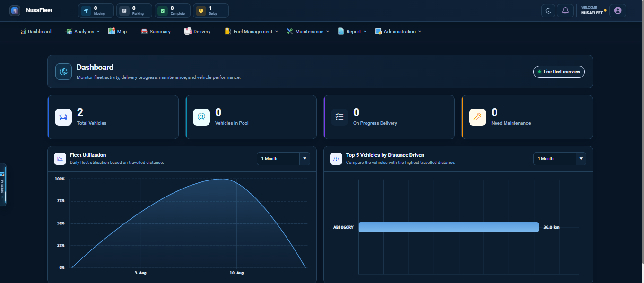644x283 pixels.
Task: Click the Parking count status card
Action: click(x=134, y=10)
